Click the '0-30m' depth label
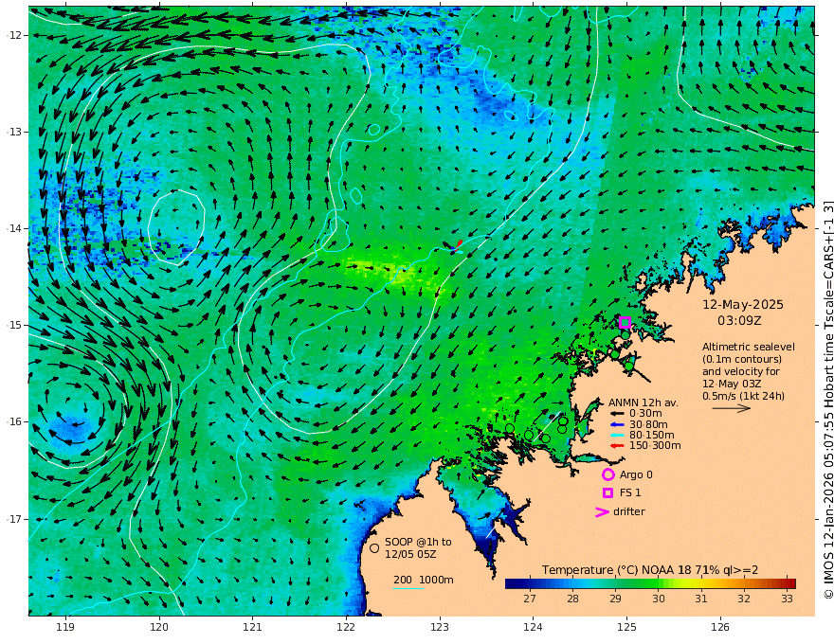The height and width of the screenshot is (644, 834). [645, 414]
